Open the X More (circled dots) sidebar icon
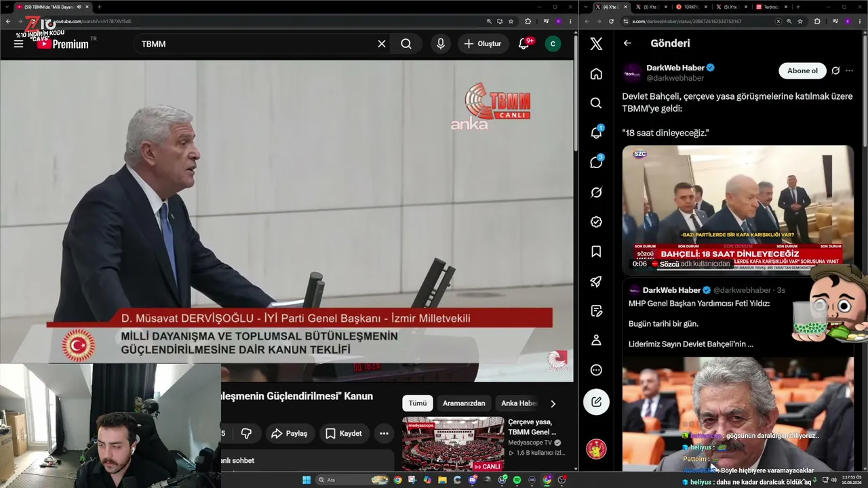This screenshot has width=868, height=488. click(x=596, y=370)
